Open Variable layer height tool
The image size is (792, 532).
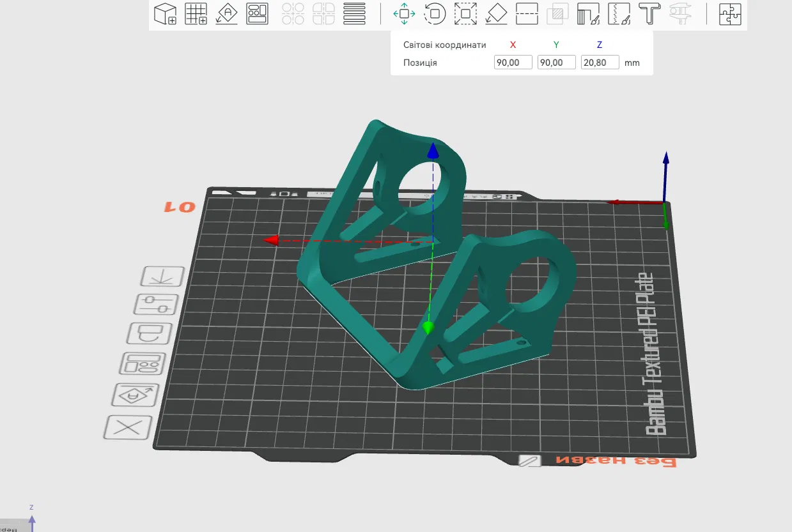pyautogui.click(x=354, y=13)
